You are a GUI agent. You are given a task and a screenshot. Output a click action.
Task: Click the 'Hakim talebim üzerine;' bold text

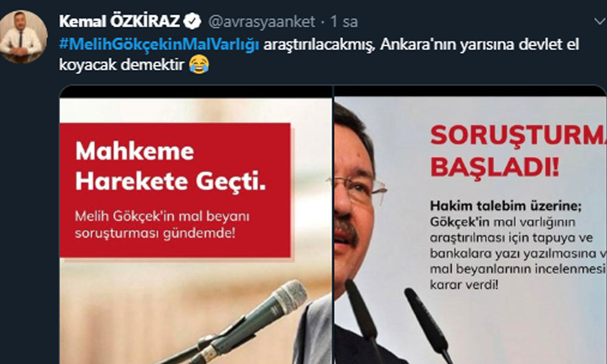[506, 206]
